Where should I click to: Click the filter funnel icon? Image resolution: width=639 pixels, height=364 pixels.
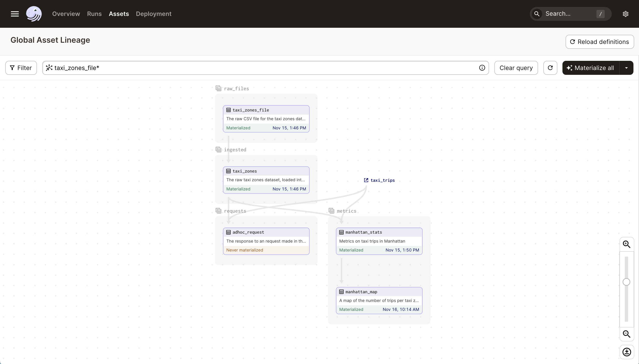click(12, 68)
